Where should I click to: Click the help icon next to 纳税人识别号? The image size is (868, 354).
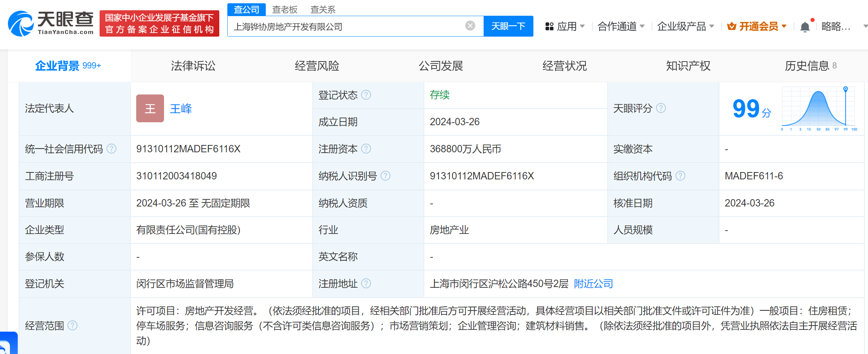click(385, 176)
